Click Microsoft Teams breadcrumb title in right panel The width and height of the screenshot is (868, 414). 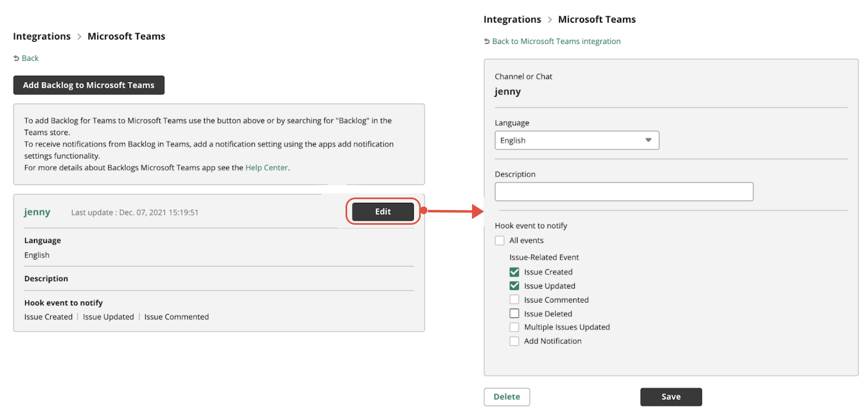pyautogui.click(x=597, y=19)
